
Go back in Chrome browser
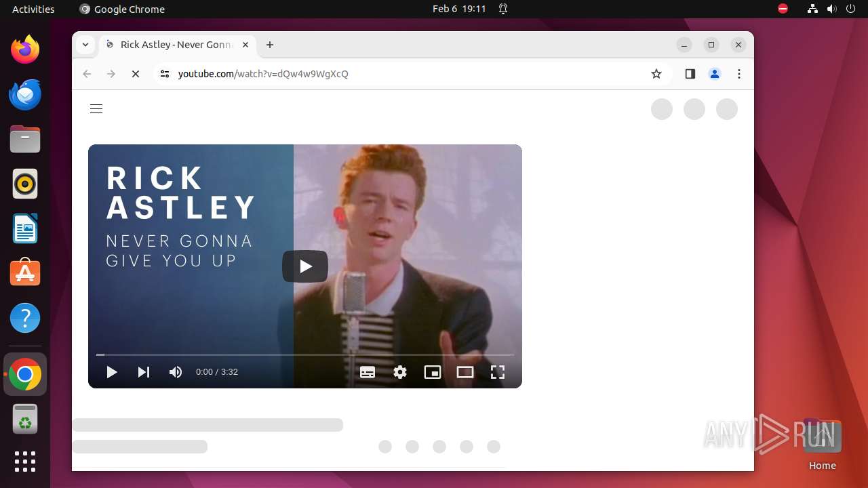pos(87,74)
